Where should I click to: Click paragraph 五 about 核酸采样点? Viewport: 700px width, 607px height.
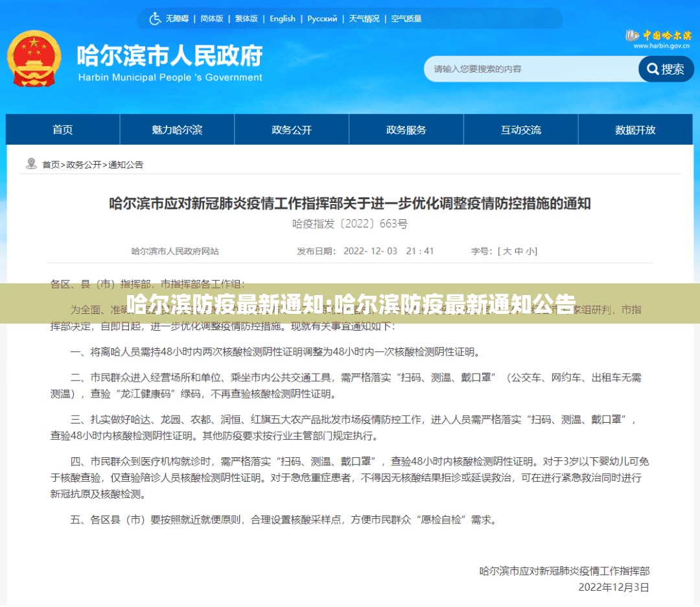[x=285, y=520]
